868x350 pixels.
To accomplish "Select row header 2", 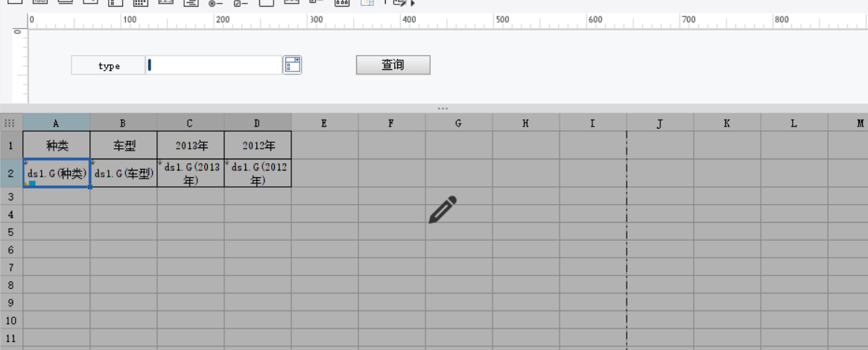I will pyautogui.click(x=10, y=174).
